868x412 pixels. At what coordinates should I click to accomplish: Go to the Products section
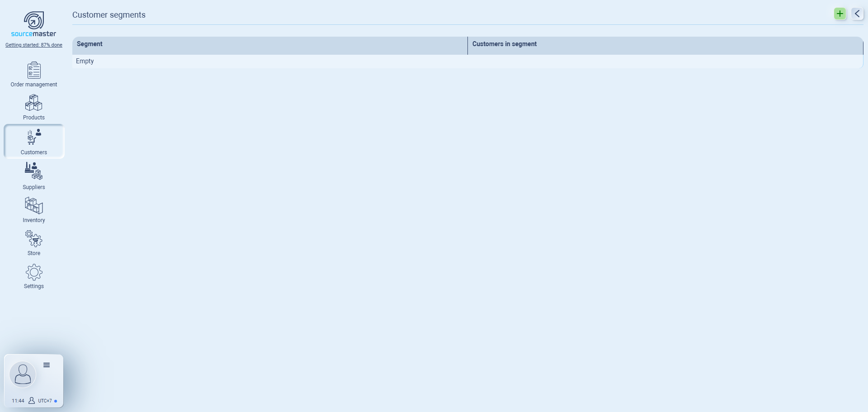pyautogui.click(x=34, y=107)
